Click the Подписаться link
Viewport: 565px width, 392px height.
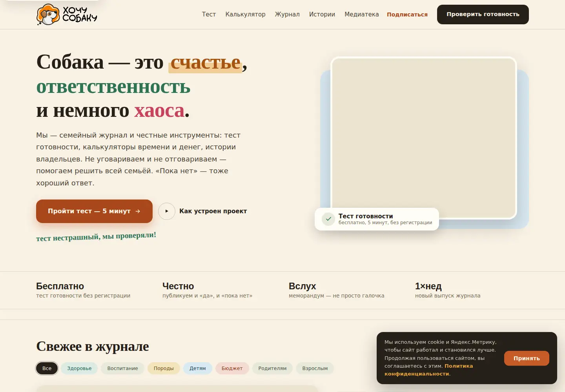[407, 15]
